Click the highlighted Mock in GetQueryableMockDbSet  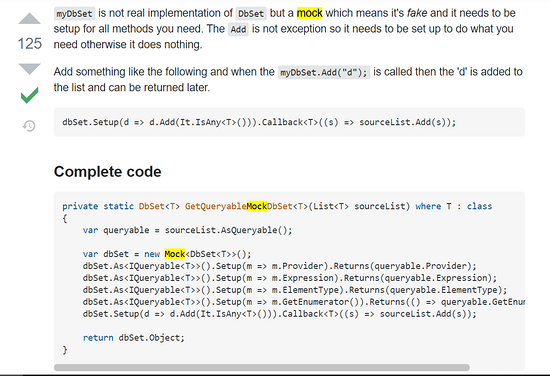point(257,206)
